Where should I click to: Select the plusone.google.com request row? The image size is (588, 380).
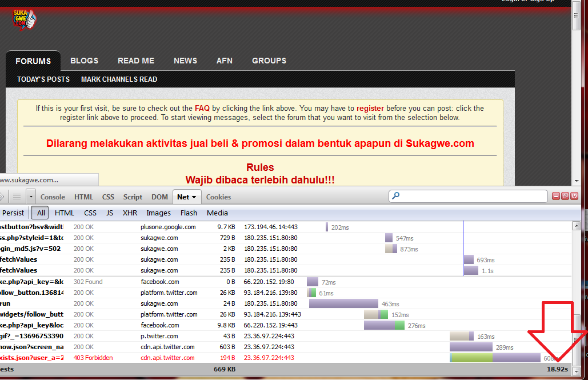tap(286, 227)
